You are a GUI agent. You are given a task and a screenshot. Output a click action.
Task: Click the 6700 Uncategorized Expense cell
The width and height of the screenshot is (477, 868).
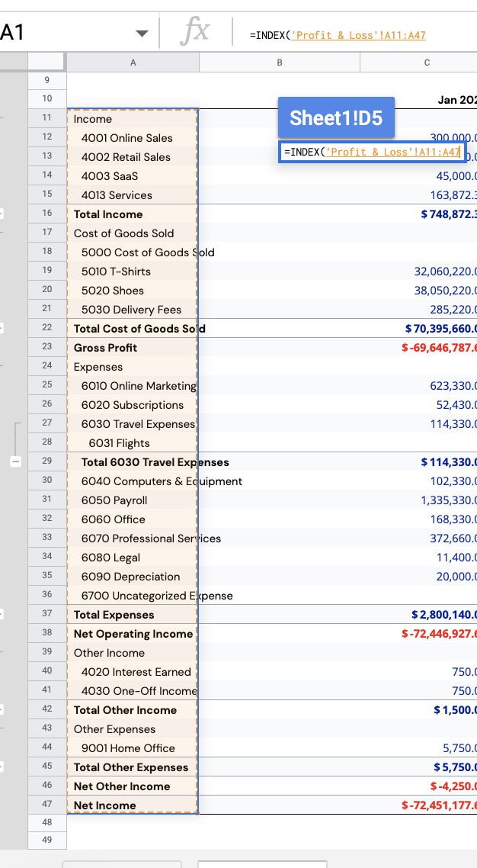(x=133, y=596)
